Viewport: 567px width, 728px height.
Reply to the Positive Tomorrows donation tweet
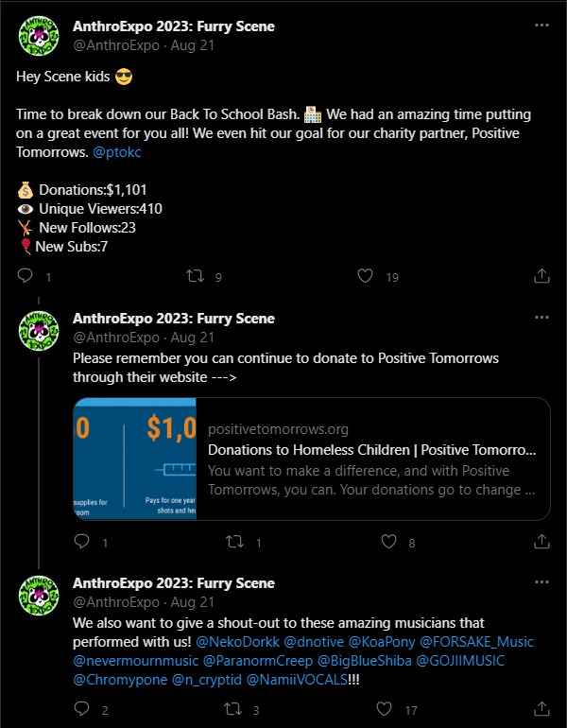[x=81, y=542]
